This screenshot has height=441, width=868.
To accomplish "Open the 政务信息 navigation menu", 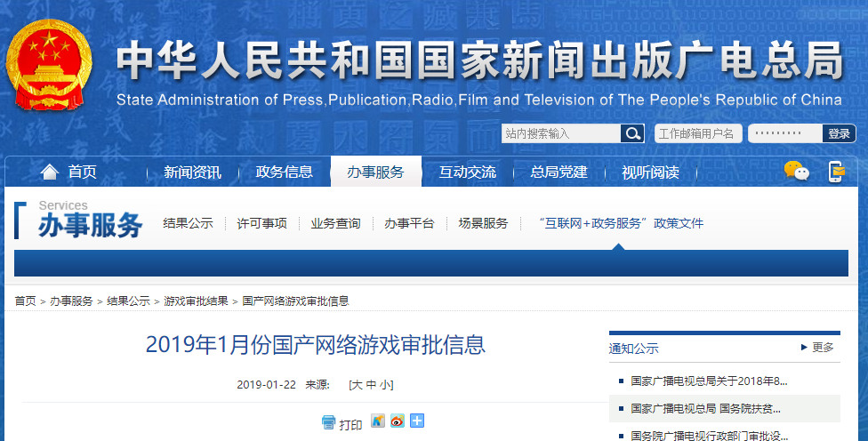I will (x=284, y=172).
